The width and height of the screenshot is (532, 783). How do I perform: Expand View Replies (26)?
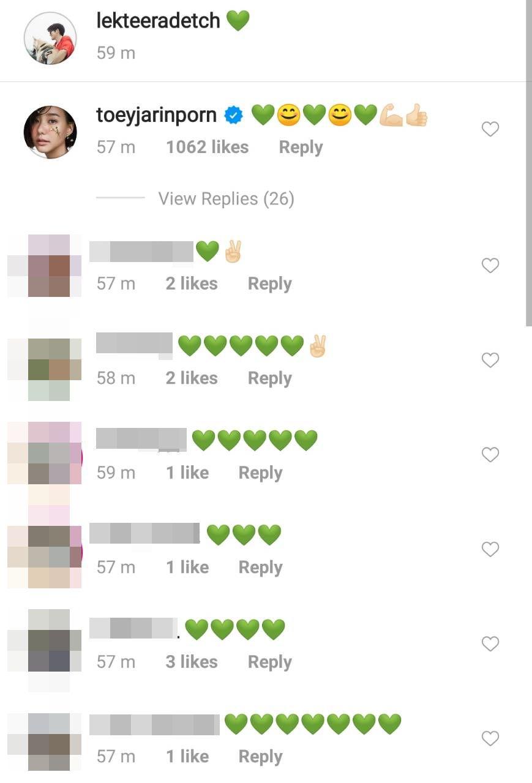226,199
